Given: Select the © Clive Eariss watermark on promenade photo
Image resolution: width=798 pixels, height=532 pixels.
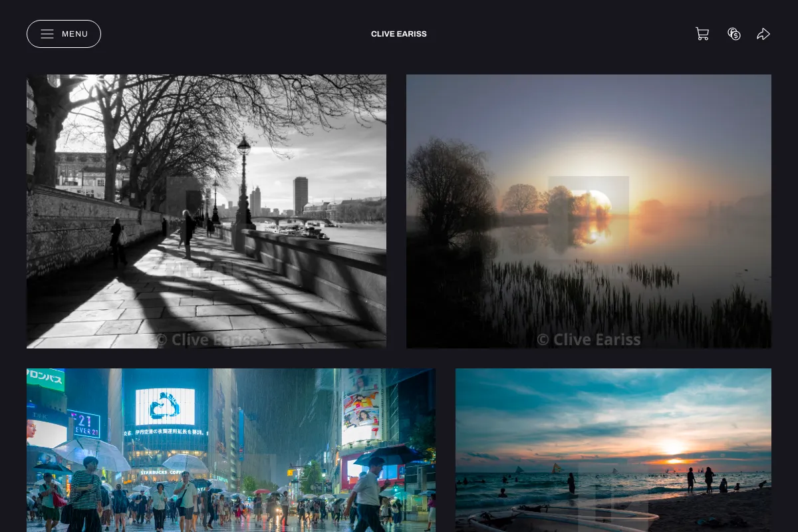Looking at the screenshot, I should 208,340.
